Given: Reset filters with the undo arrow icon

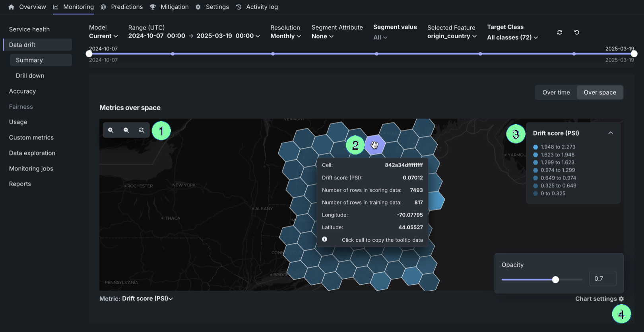Looking at the screenshot, I should pyautogui.click(x=577, y=32).
